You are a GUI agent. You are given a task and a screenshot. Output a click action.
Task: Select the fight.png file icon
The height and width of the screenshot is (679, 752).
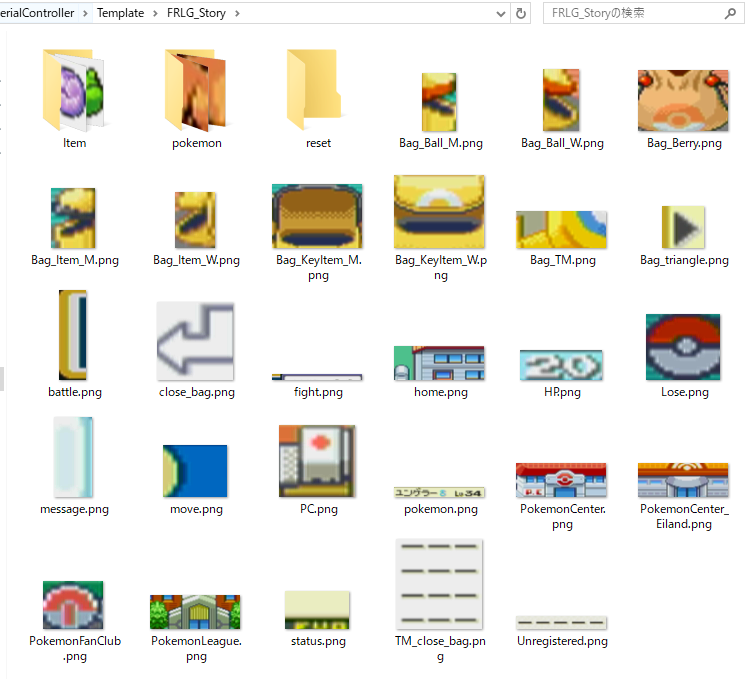tap(317, 377)
